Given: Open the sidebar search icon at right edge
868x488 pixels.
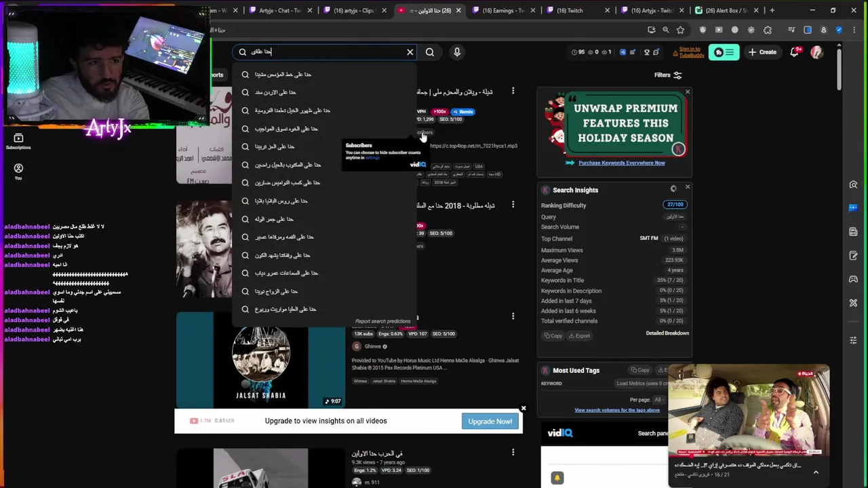Looking at the screenshot, I should click(853, 184).
